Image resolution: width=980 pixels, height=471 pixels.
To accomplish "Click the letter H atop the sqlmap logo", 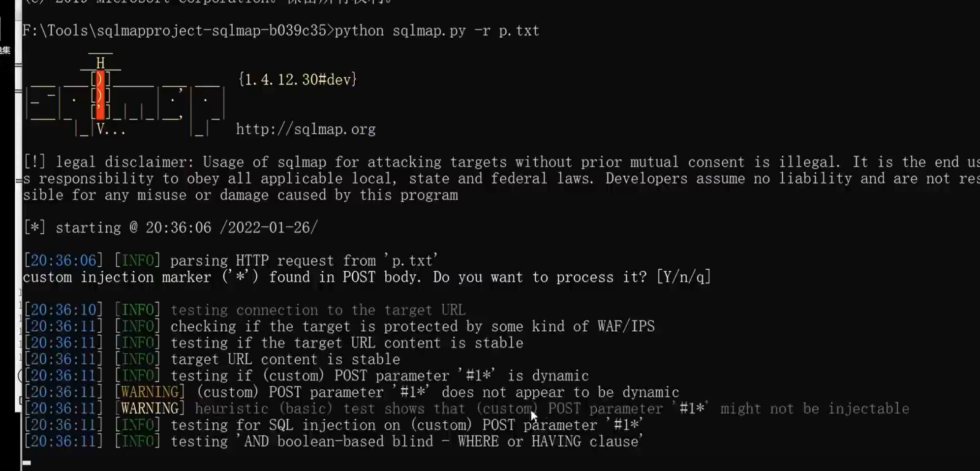I will pos(100,63).
